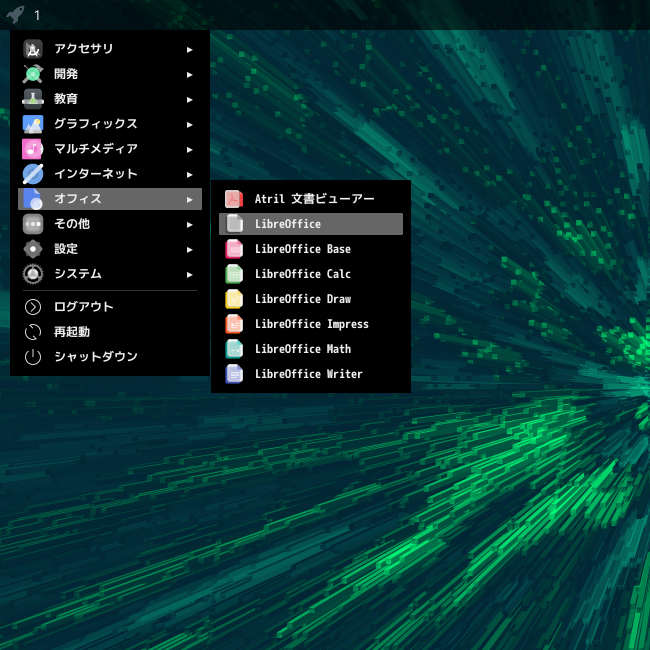
Task: Launch LibreOffice Draw
Action: [311, 299]
